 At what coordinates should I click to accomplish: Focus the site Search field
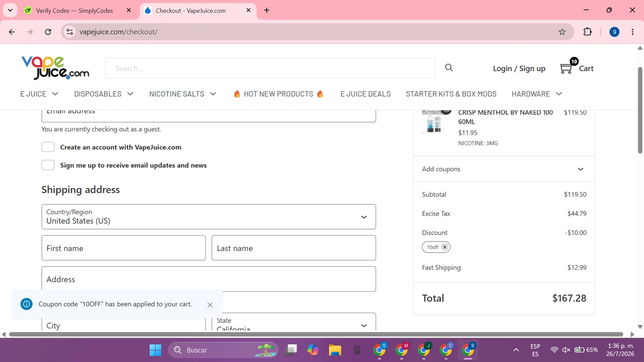point(270,68)
